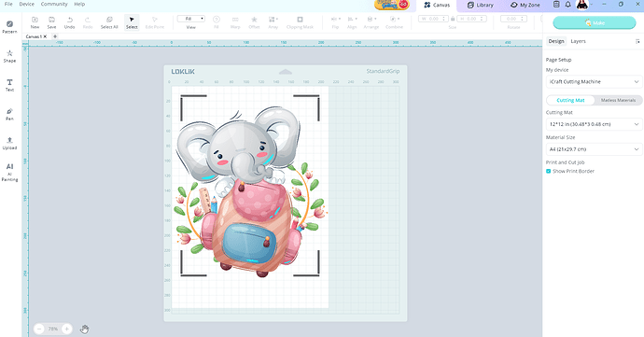Open the Upload panel

point(9,144)
